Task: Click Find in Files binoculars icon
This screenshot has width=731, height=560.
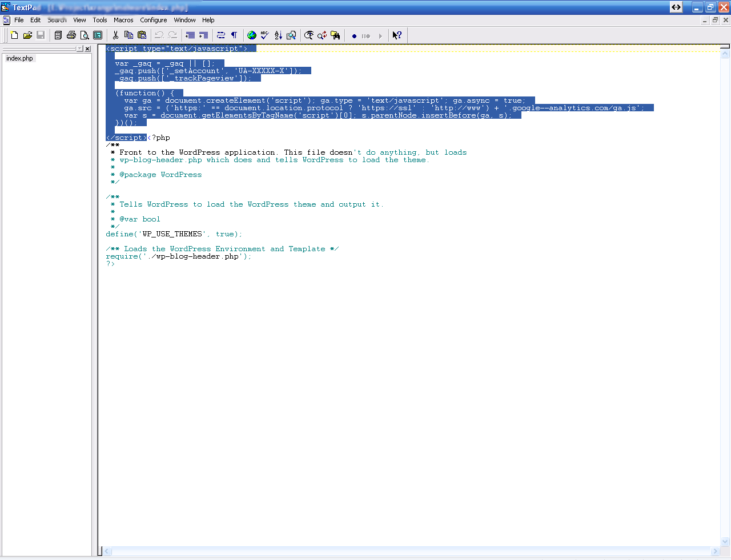Action: tap(335, 35)
